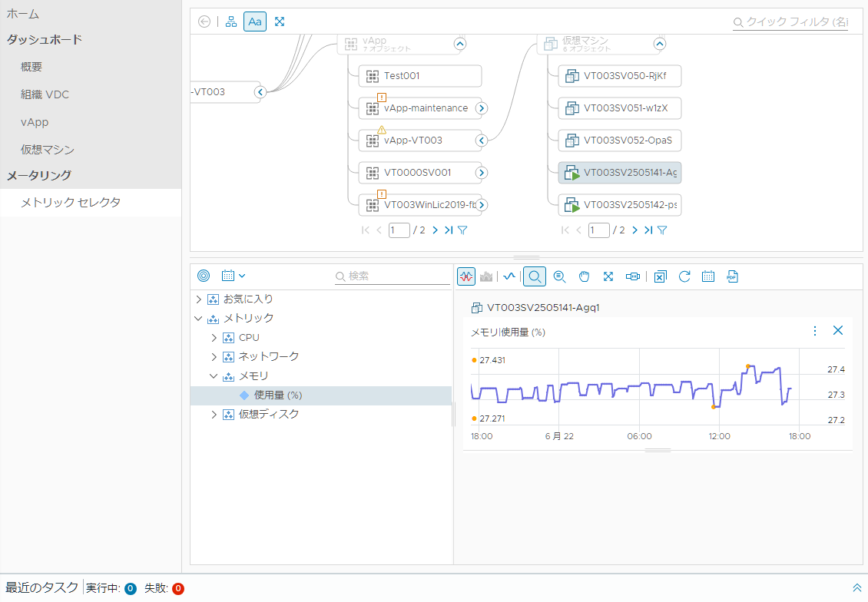This screenshot has height=602, width=868.
Task: Open the chart date range calendar icon
Action: [x=708, y=276]
